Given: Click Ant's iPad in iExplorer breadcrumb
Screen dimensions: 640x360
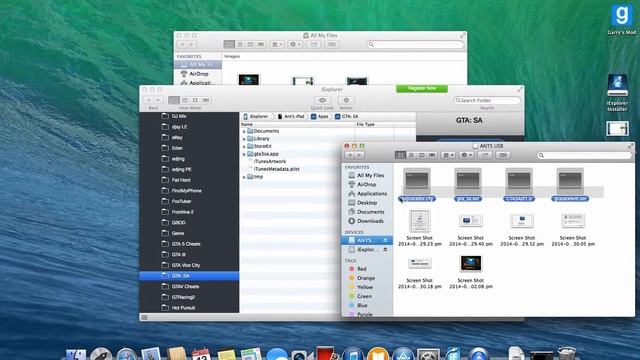Looking at the screenshot, I should click(x=291, y=116).
